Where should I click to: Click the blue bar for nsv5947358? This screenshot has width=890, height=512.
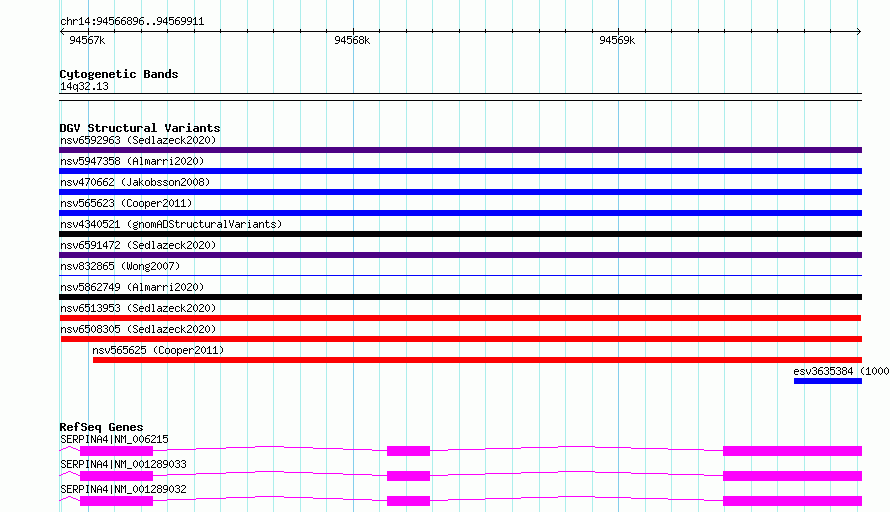click(460, 171)
